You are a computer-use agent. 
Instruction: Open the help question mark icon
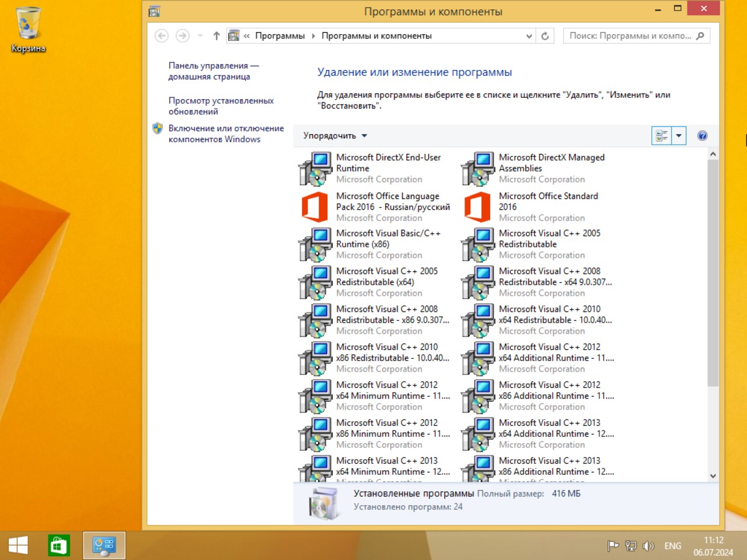point(702,136)
